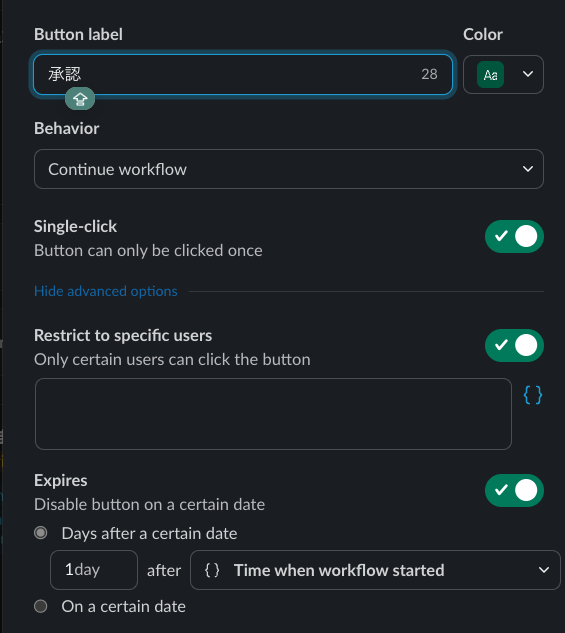
Task: Open the Time when workflow started dropdown
Action: click(375, 570)
